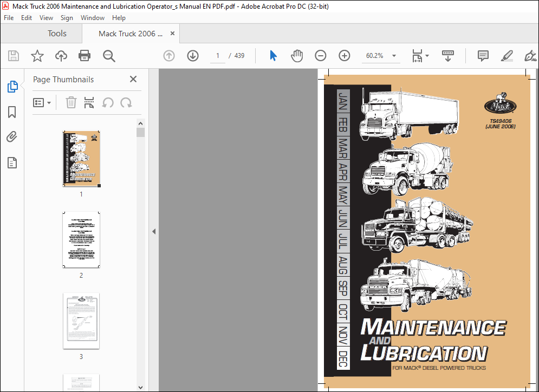The image size is (539, 392).
Task: Add file to starred with star icon
Action: [x=37, y=56]
